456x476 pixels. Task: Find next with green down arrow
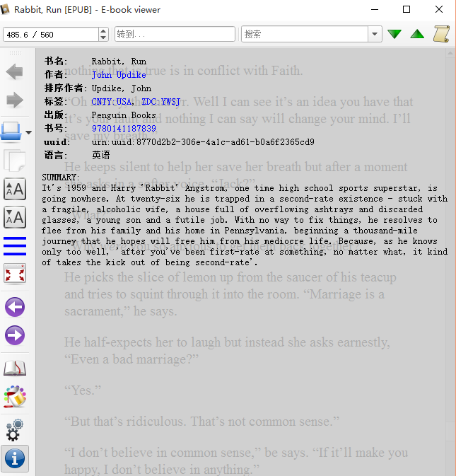(394, 34)
